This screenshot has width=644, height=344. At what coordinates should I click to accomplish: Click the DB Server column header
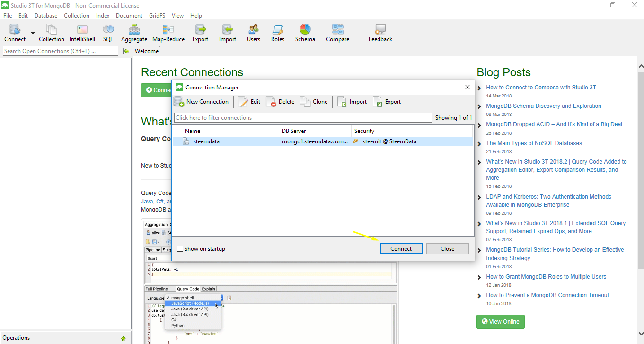tap(315, 131)
